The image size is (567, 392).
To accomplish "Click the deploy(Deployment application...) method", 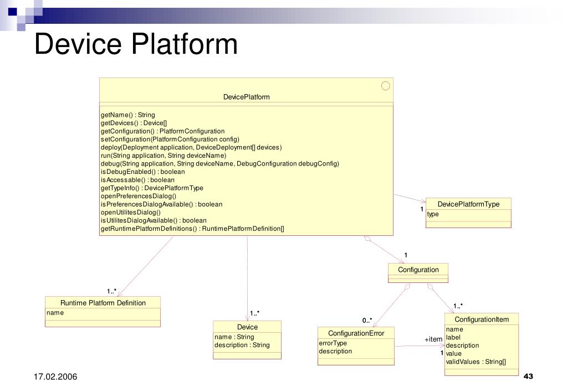I will (x=191, y=147).
